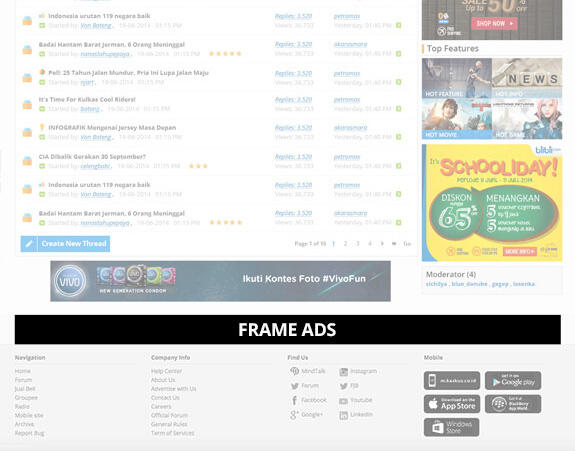575x451 pixels.
Task: Open thread CIA Dibalik Gerakan 30 September?
Action: tap(92, 157)
